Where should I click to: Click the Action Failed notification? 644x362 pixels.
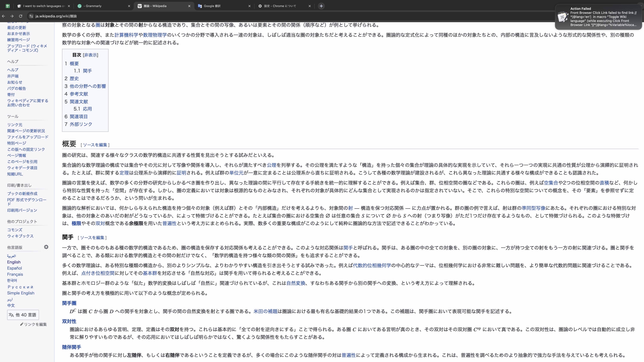tap(598, 17)
